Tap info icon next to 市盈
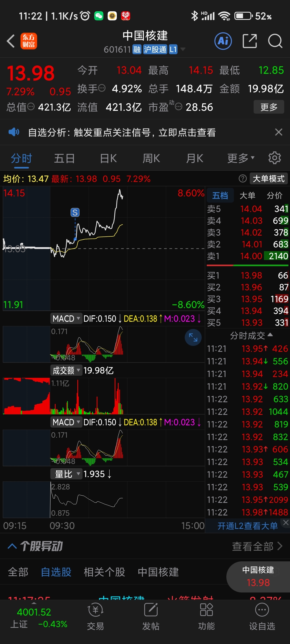 [179, 107]
